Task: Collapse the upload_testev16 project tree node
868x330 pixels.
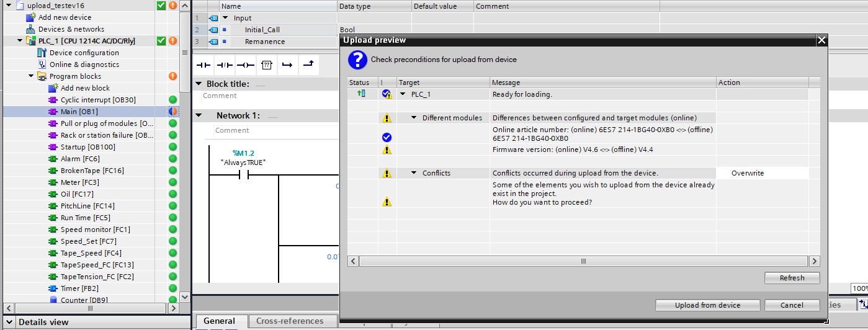Action: (9, 6)
